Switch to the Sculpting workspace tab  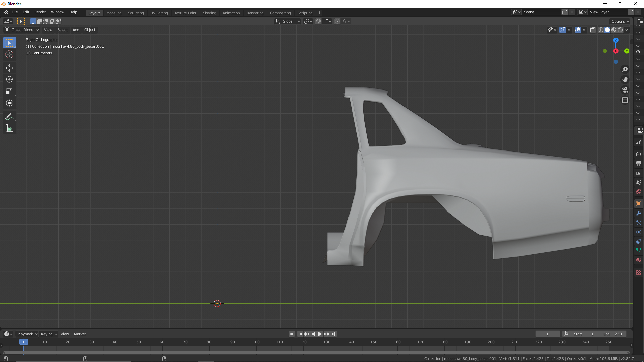coord(136,13)
